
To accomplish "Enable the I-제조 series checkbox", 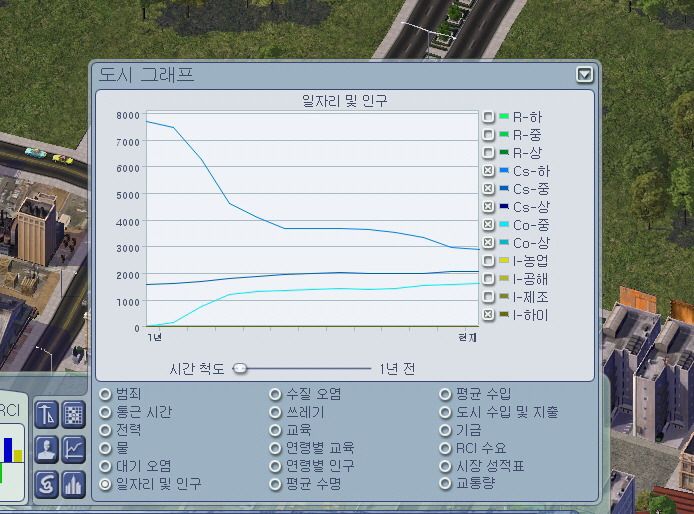I will [x=488, y=297].
